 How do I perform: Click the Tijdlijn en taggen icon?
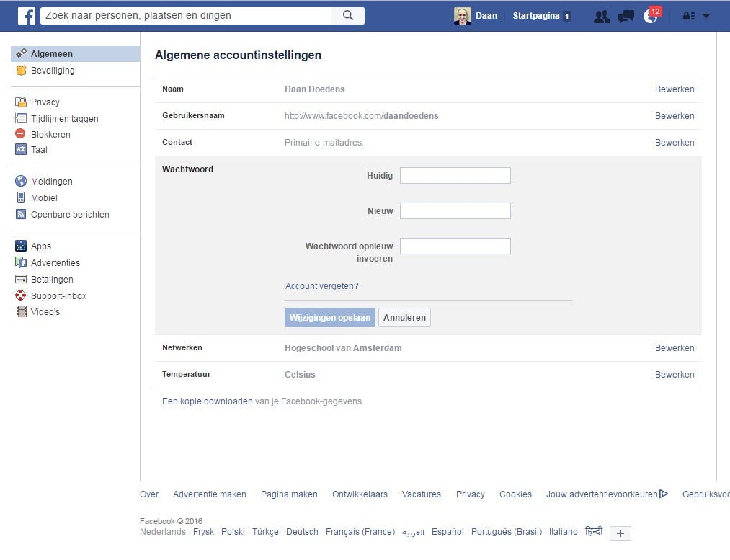pyautogui.click(x=21, y=118)
